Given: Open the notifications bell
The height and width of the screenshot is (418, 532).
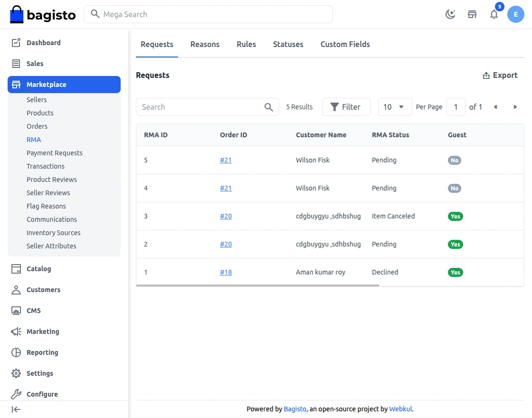Looking at the screenshot, I should coord(494,14).
